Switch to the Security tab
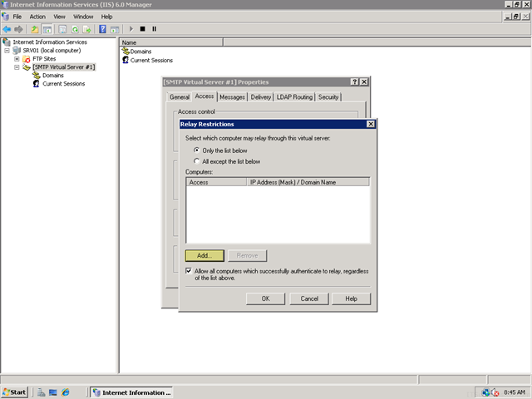Image resolution: width=532 pixels, height=399 pixels. coord(328,97)
